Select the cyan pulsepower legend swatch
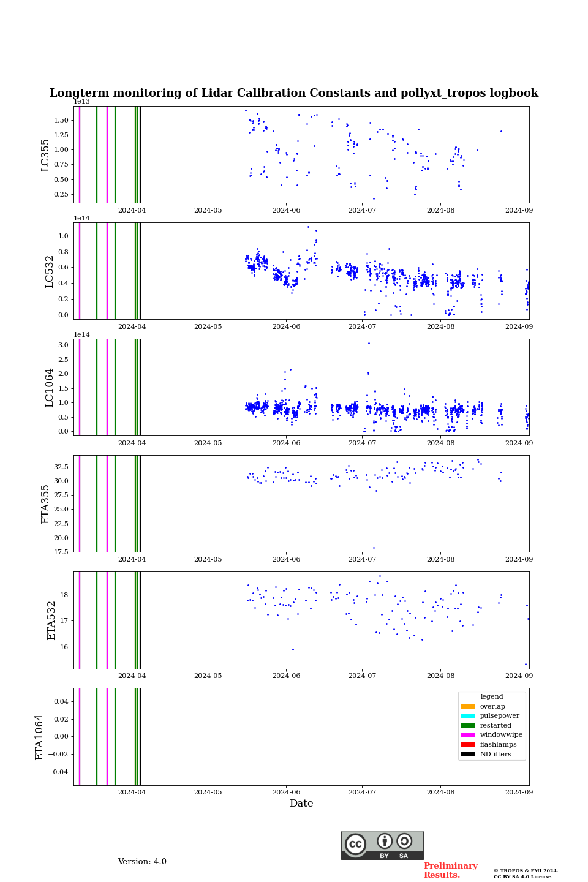 (x=468, y=716)
